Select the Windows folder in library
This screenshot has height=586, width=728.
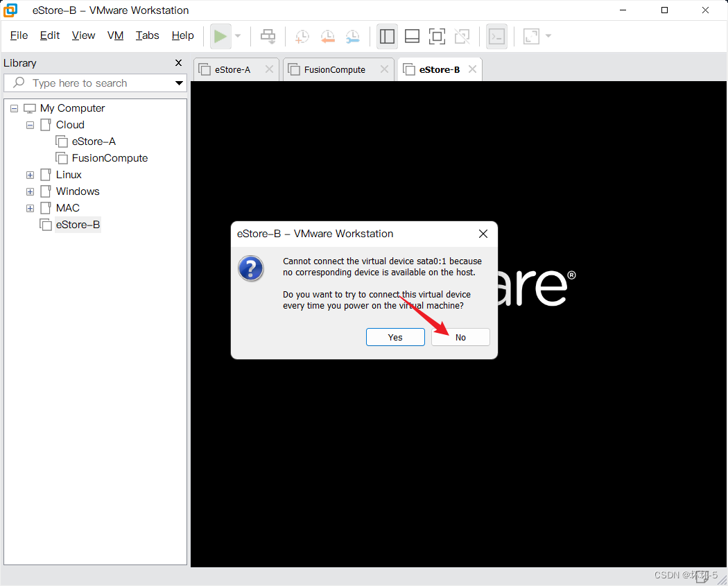pyautogui.click(x=78, y=192)
